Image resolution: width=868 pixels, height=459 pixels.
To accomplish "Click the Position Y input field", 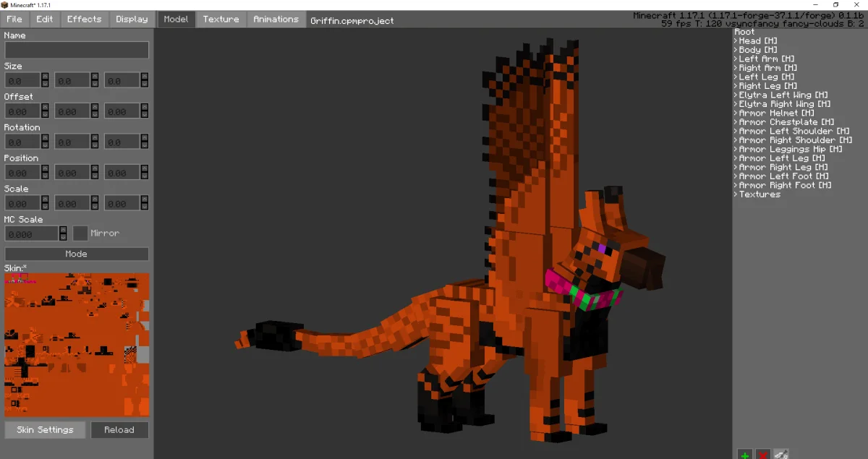I will click(x=72, y=173).
